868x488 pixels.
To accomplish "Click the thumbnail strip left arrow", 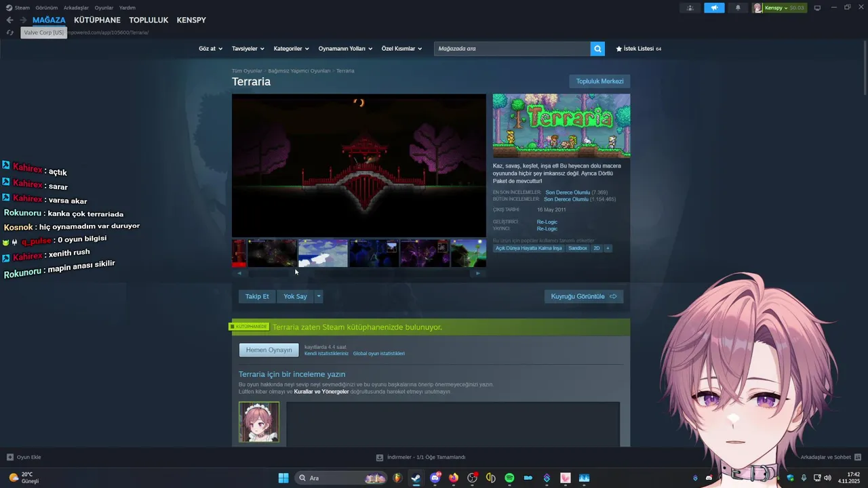I will [239, 273].
